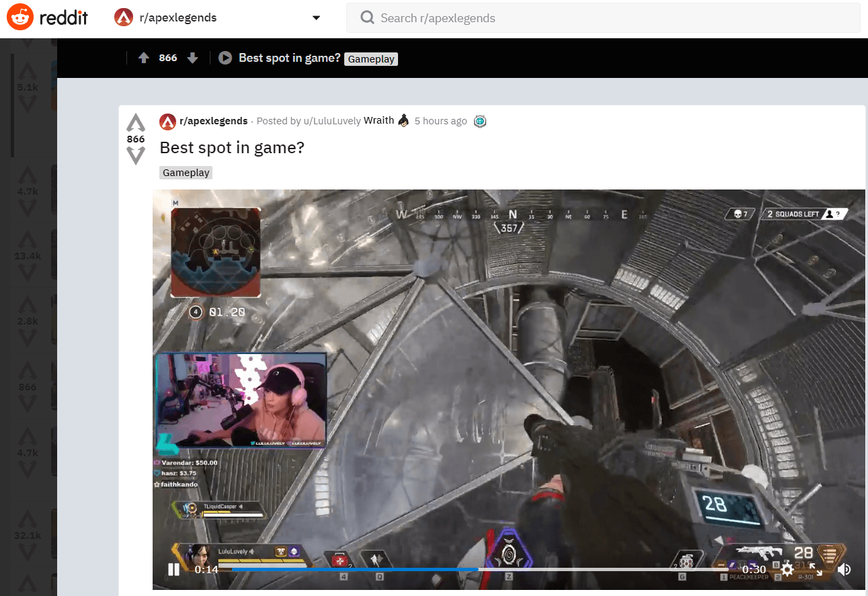Click the Apex upvote arrow beside post title
868x596 pixels.
(136, 123)
